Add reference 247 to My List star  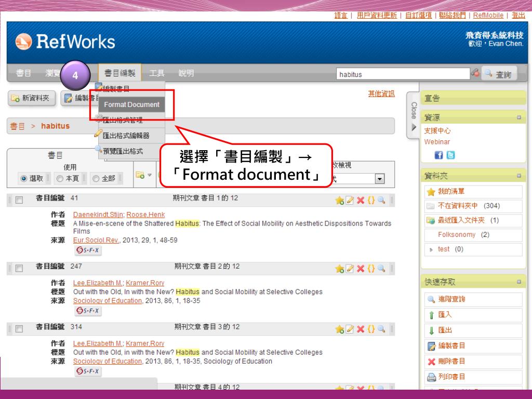coord(339,269)
